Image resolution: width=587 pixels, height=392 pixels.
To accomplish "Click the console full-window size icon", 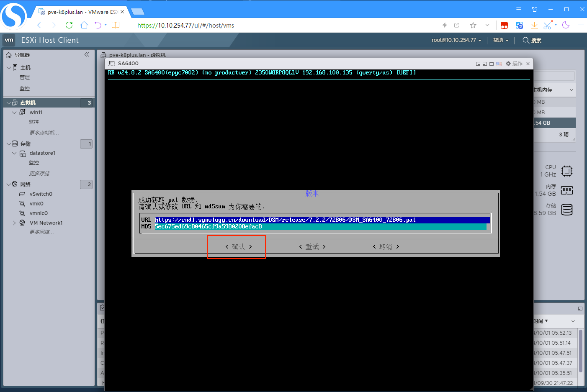I will [x=492, y=64].
